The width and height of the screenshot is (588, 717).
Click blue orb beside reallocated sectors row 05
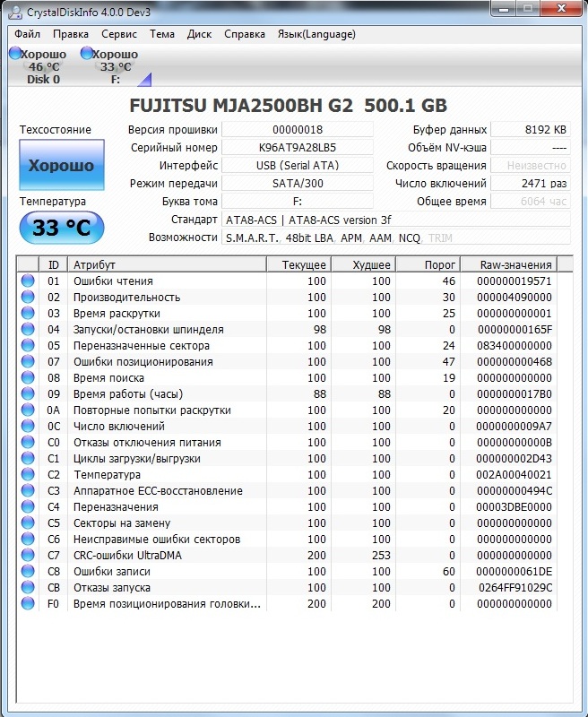point(28,346)
